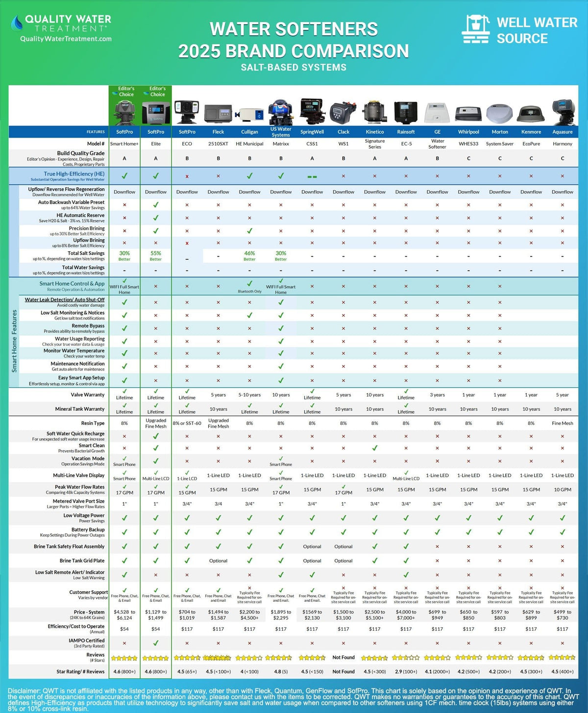Click the '4.8 (5)' US Water Systems rating
Viewport: 588px width, 713px height.
(281, 672)
